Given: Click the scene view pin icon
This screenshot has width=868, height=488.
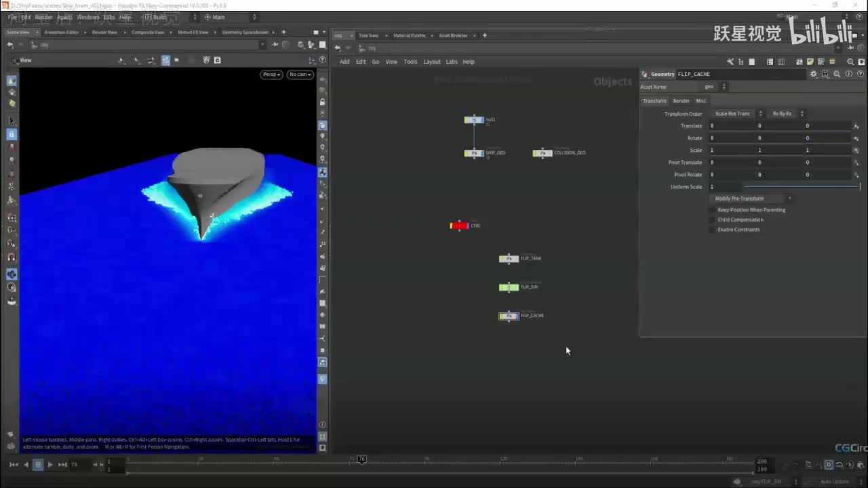Looking at the screenshot, I should coord(275,45).
